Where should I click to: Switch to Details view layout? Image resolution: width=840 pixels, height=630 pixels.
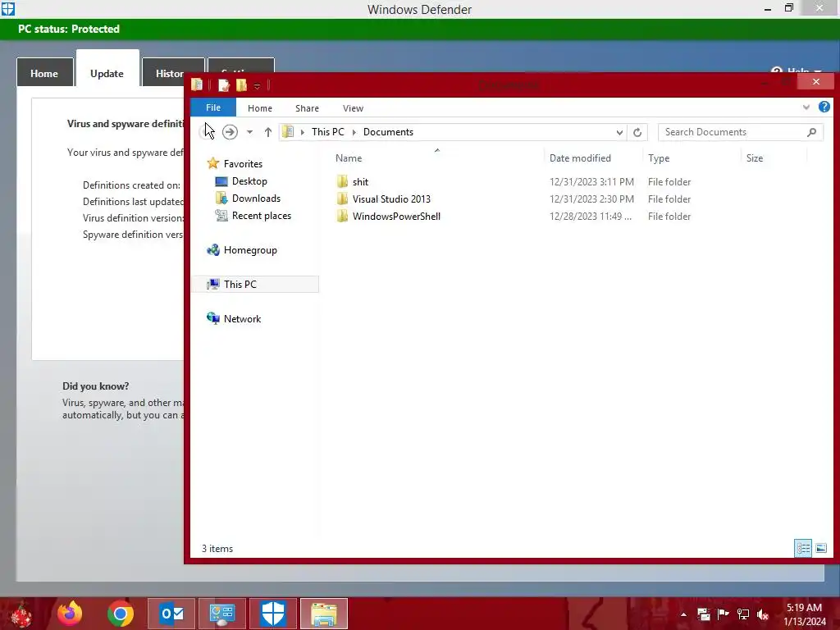[x=803, y=548]
